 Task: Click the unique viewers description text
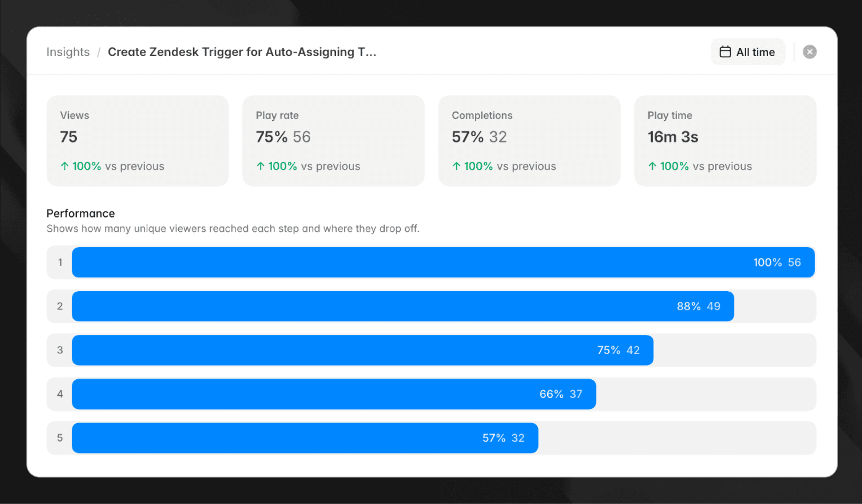point(233,228)
